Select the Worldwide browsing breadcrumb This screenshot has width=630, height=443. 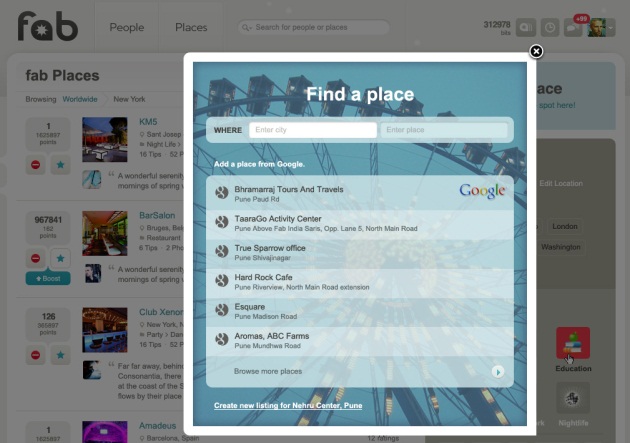[x=80, y=99]
